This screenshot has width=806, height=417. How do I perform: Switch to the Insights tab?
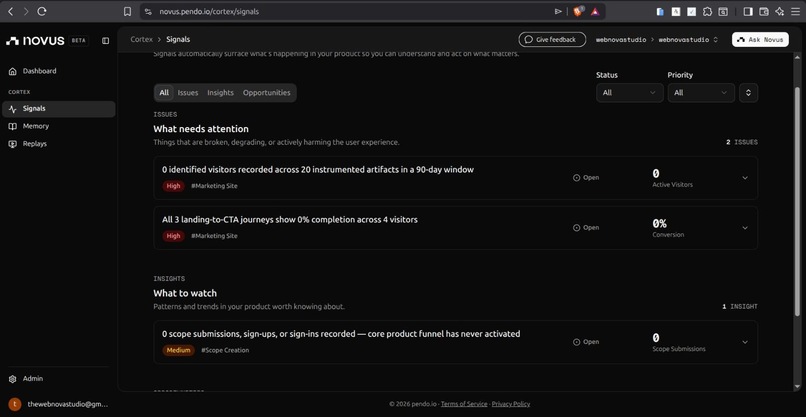click(221, 93)
